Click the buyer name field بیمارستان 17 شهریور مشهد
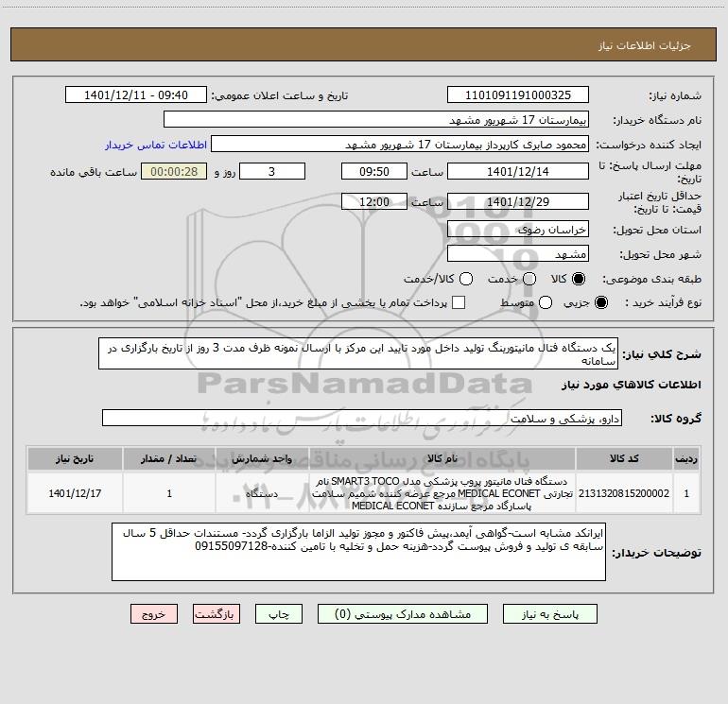The height and width of the screenshot is (704, 728). pos(376,120)
